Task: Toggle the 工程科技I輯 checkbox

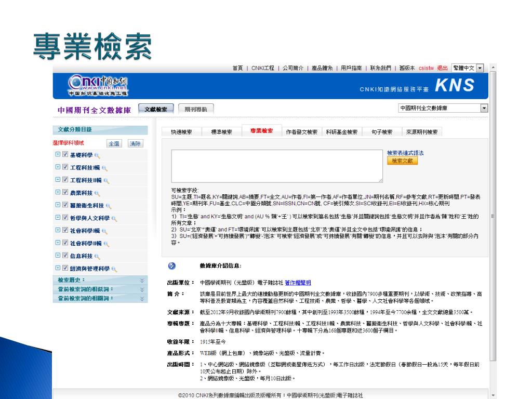Action: click(65, 167)
